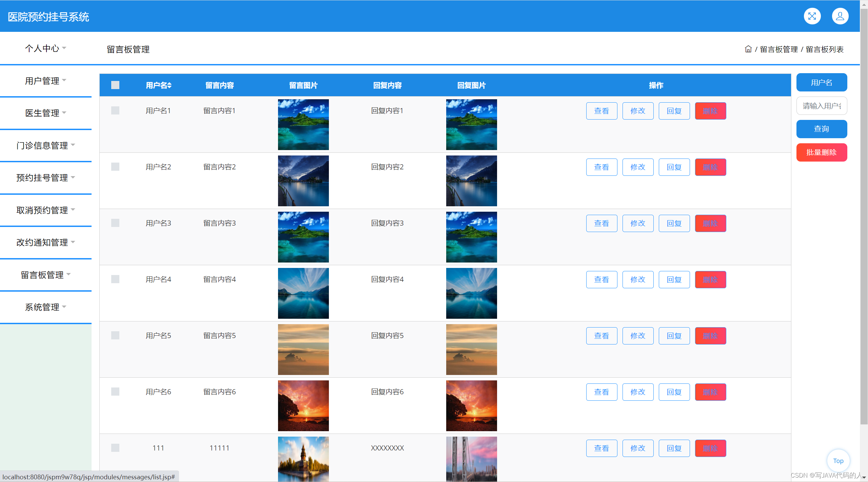Expand the 取消预约管理 sidebar menu
Viewport: 868px width, 482px height.
(x=46, y=210)
